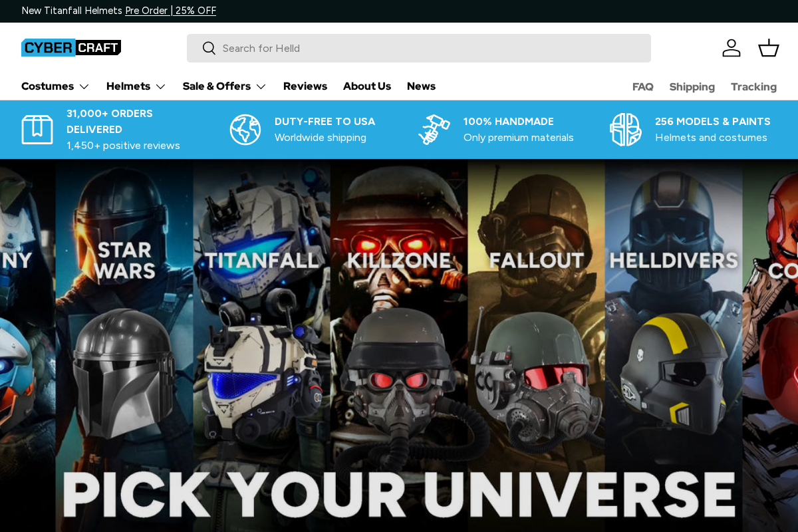Click the globe icon for duty-free shipping
Viewport: 798px width, 532px height.
[x=245, y=129]
